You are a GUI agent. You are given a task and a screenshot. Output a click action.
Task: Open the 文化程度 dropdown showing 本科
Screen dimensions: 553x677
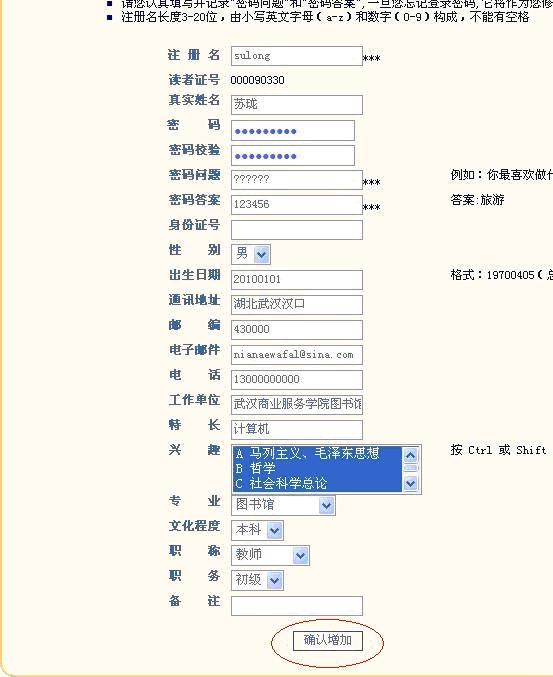click(258, 530)
